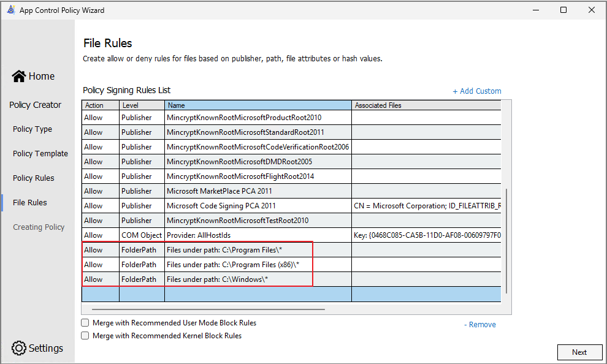The width and height of the screenshot is (607, 364).
Task: Open the Home page via house icon
Action: click(18, 76)
